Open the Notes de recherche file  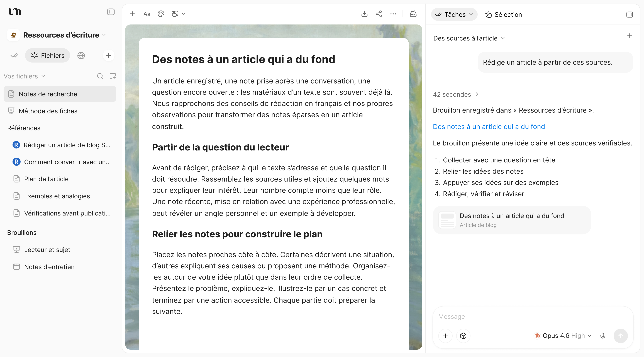point(60,94)
